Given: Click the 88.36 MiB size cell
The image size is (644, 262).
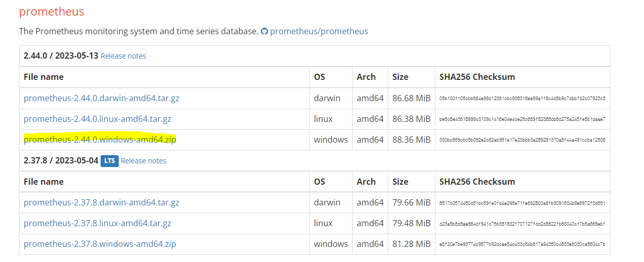Looking at the screenshot, I should [x=411, y=140].
